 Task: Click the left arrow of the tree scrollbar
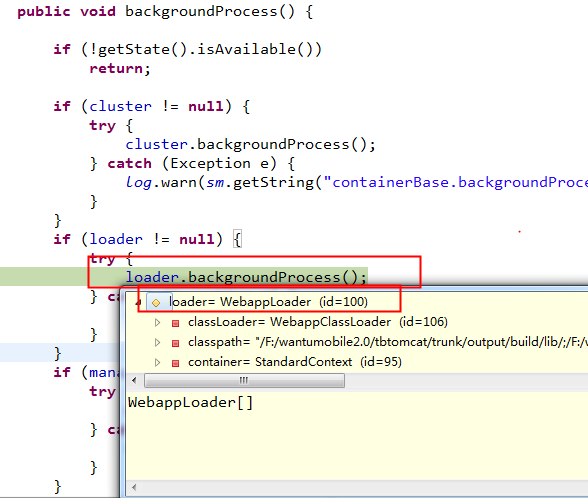[134, 381]
